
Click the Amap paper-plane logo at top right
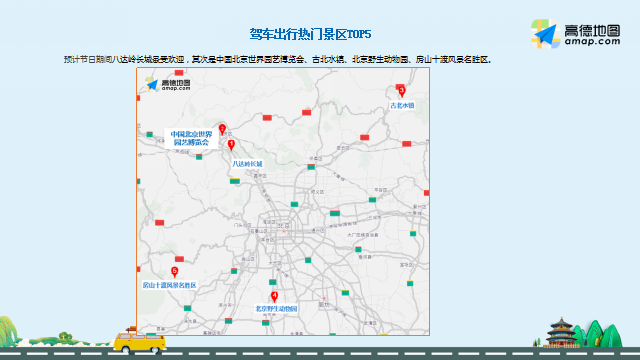545,34
